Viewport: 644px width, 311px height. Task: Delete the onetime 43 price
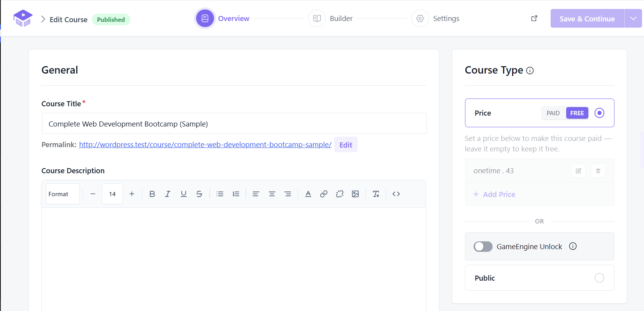coord(598,171)
